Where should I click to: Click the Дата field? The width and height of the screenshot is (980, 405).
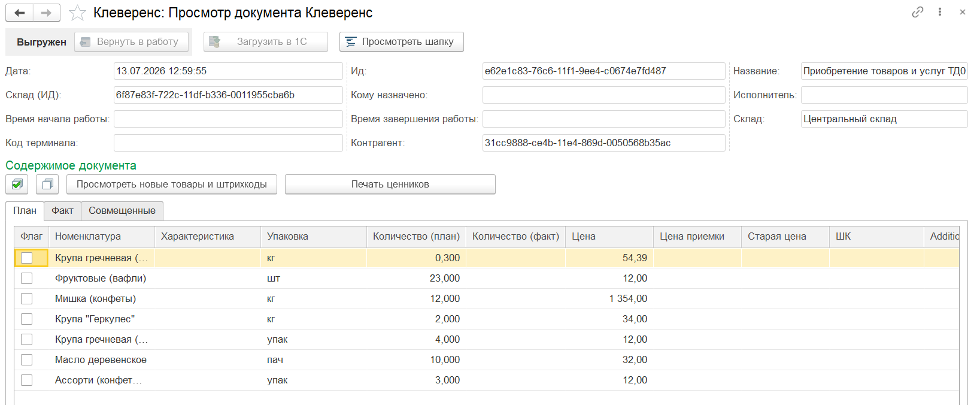click(228, 71)
